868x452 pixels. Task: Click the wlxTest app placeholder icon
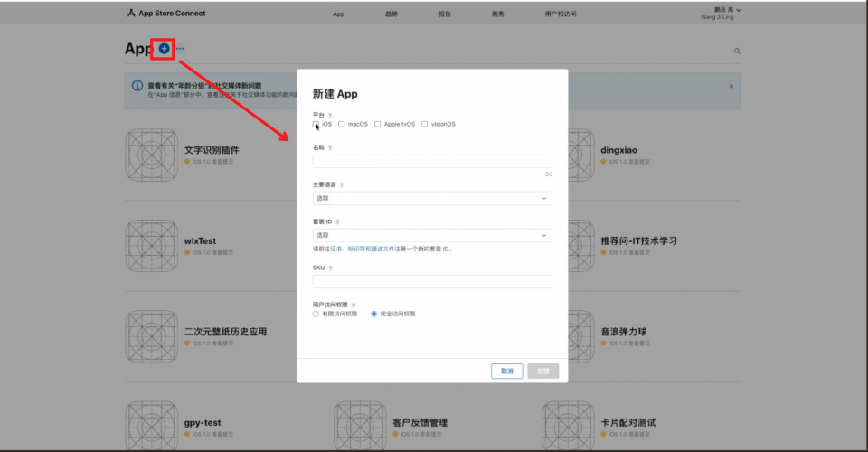coord(152,246)
